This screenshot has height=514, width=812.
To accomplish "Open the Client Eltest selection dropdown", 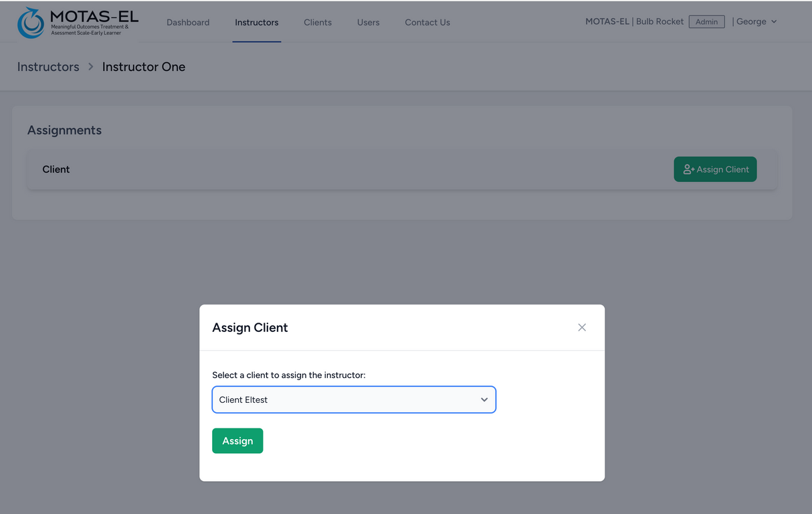I will click(353, 400).
